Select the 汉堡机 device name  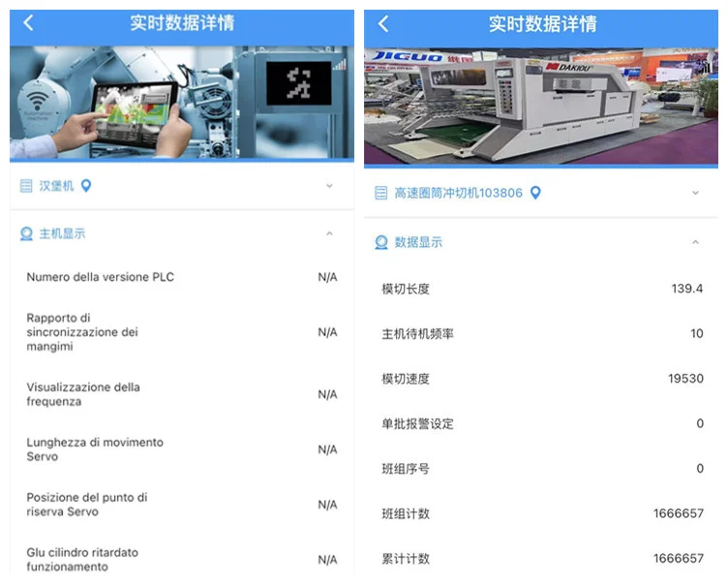(56, 186)
